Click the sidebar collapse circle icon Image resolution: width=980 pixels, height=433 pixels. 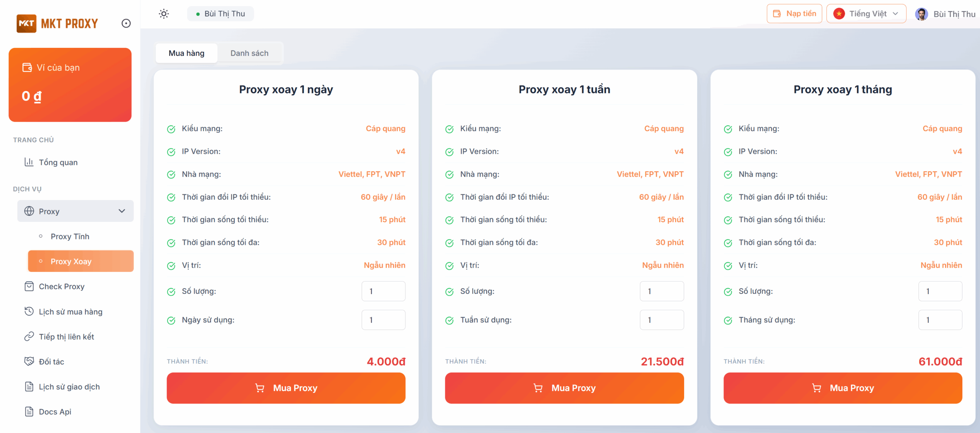click(x=126, y=24)
